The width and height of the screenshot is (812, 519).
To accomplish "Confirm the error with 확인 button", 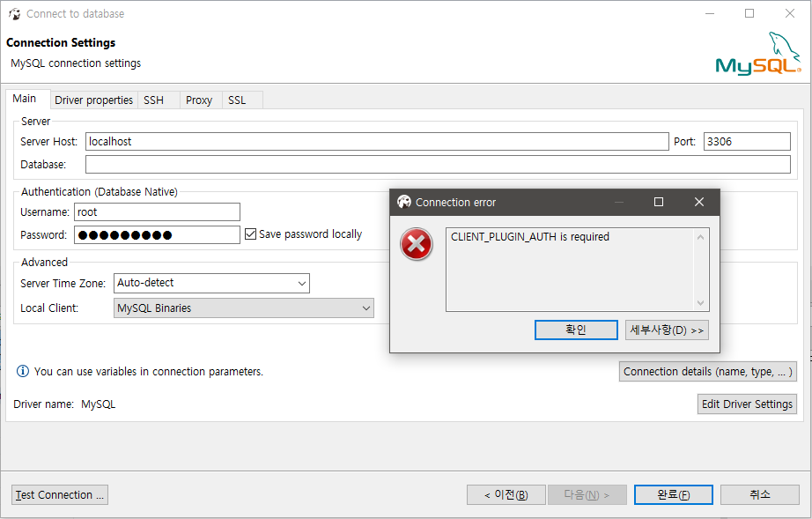I will (576, 330).
